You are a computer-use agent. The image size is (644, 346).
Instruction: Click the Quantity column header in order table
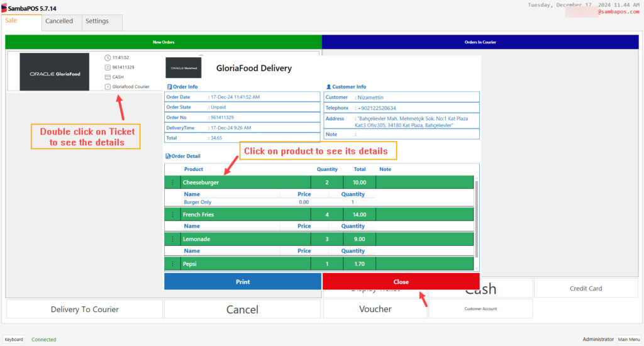pyautogui.click(x=327, y=169)
